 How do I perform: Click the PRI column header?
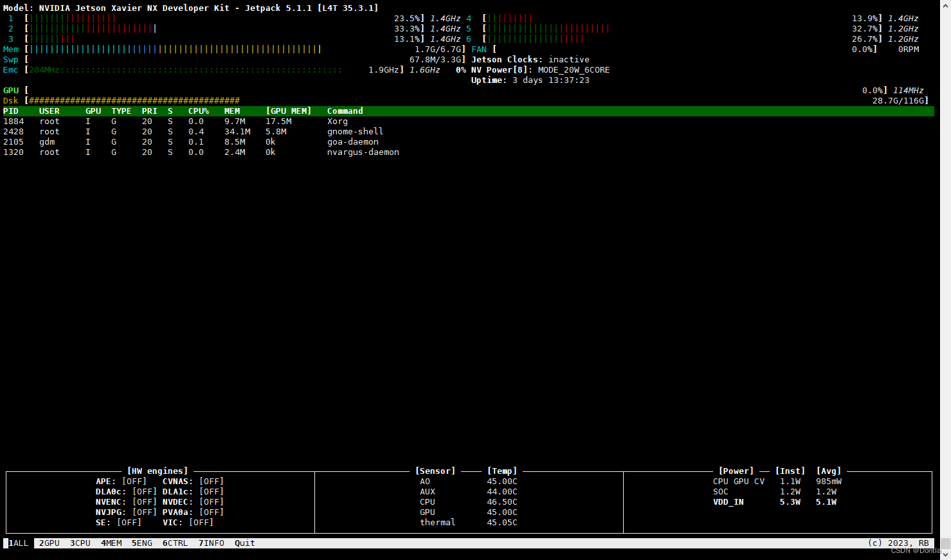150,111
